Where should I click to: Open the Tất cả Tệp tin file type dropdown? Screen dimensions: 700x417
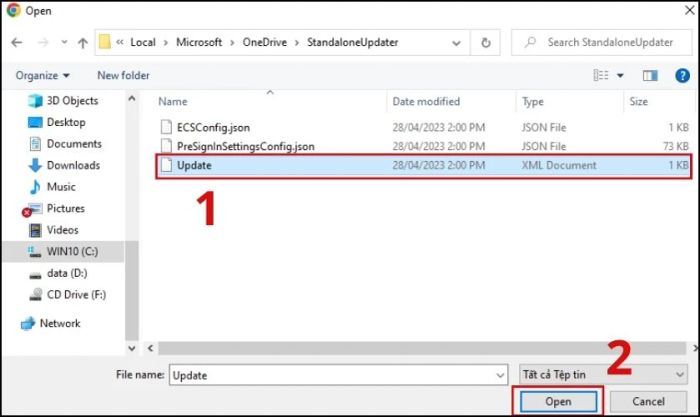pos(603,375)
